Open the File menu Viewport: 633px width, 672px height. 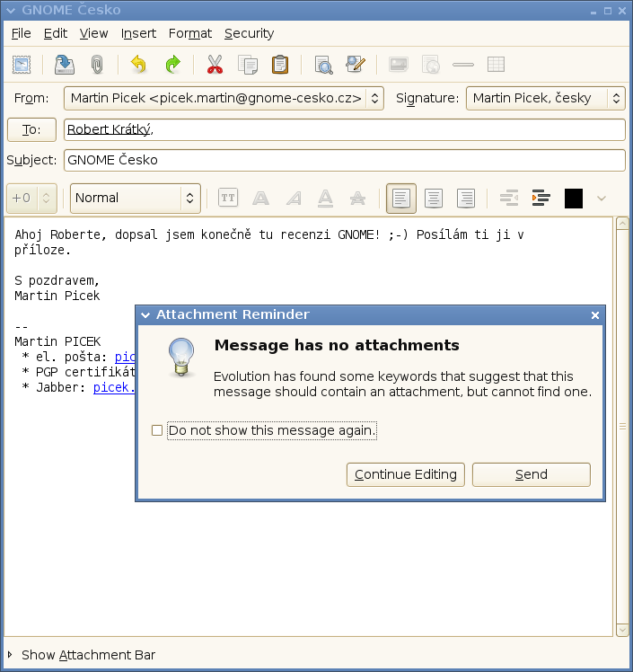[x=21, y=33]
